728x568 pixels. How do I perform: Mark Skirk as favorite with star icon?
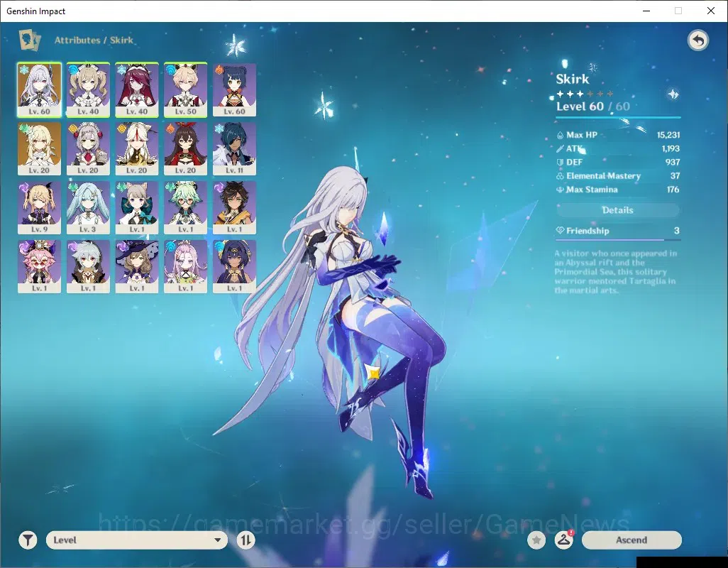click(x=536, y=540)
